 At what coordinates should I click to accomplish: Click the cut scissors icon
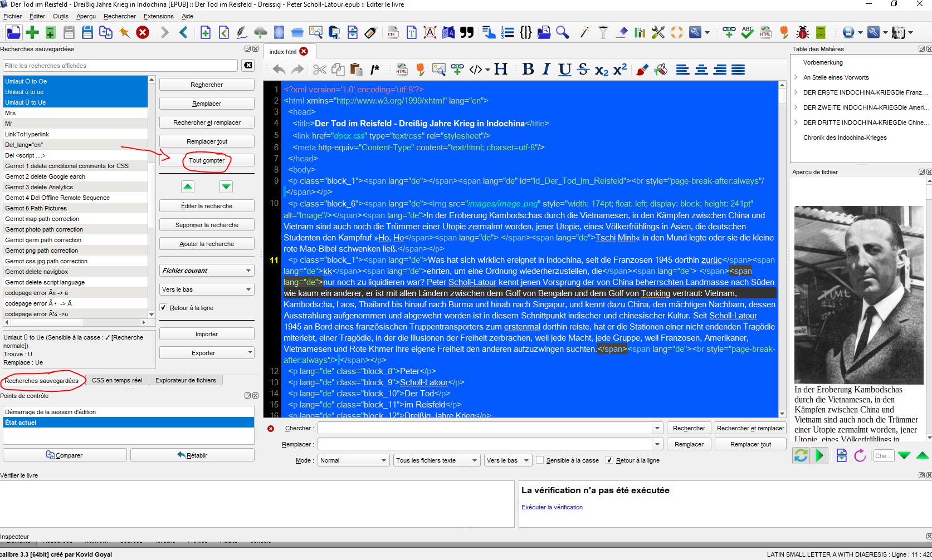[319, 70]
